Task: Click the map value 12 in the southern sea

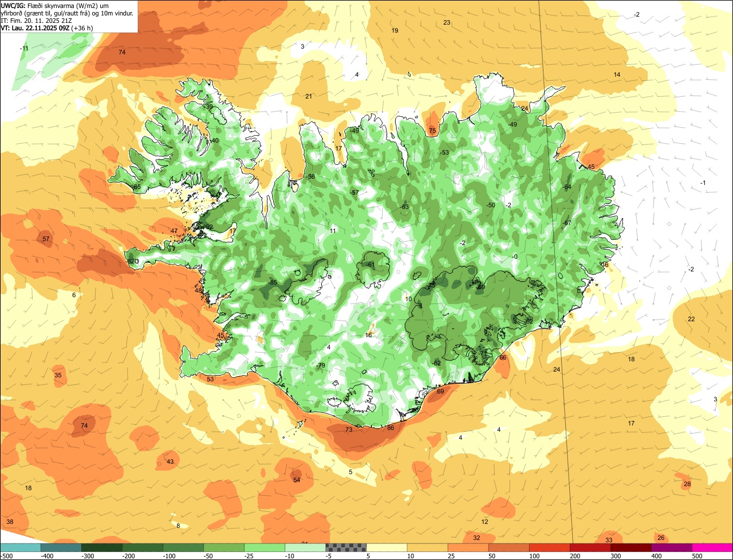Action: coord(484,522)
